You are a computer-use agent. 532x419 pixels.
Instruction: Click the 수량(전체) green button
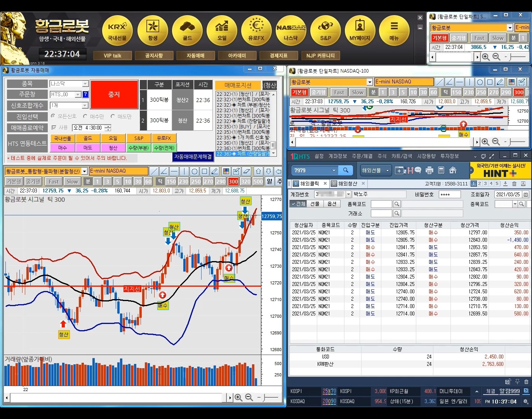[164, 148]
